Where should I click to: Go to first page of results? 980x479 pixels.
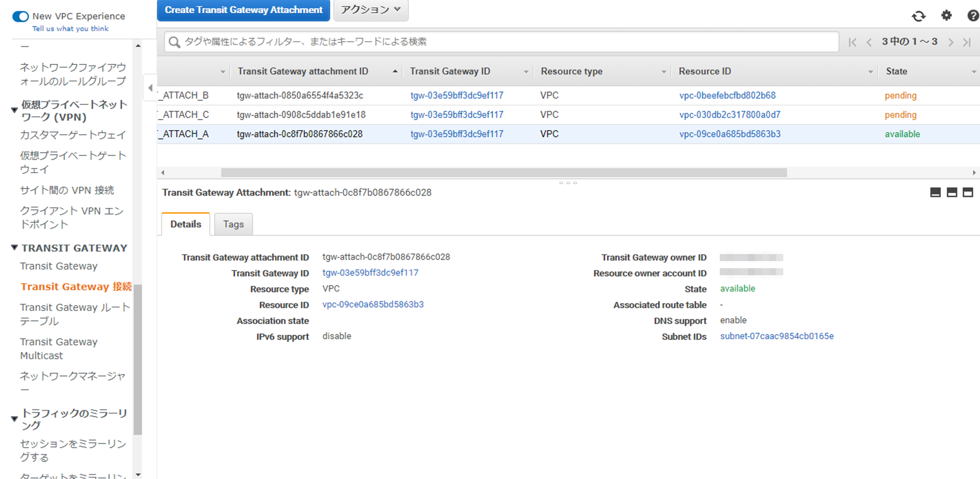(x=853, y=42)
